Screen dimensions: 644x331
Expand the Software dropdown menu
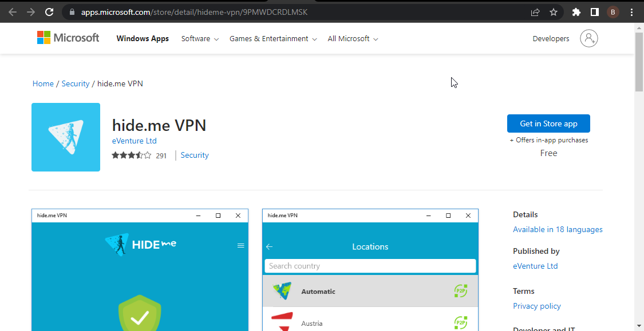(x=200, y=39)
